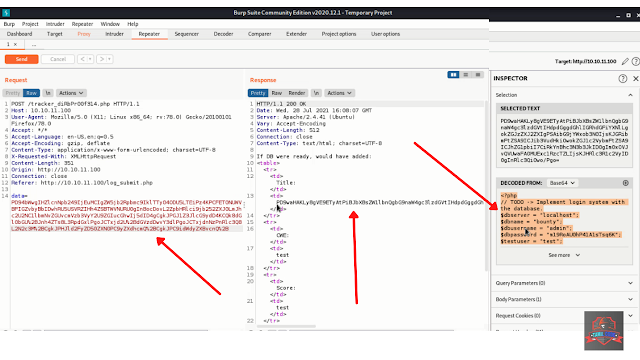Close Repeater request tab 1
Image resolution: width=640 pixels, height=360 pixels.
point(16,44)
